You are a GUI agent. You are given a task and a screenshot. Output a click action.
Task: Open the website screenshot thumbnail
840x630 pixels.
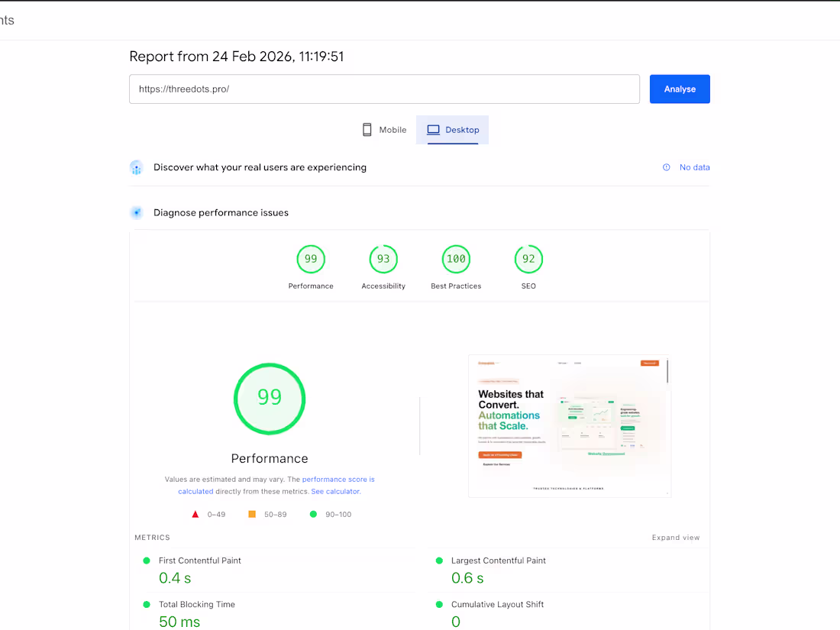[570, 426]
